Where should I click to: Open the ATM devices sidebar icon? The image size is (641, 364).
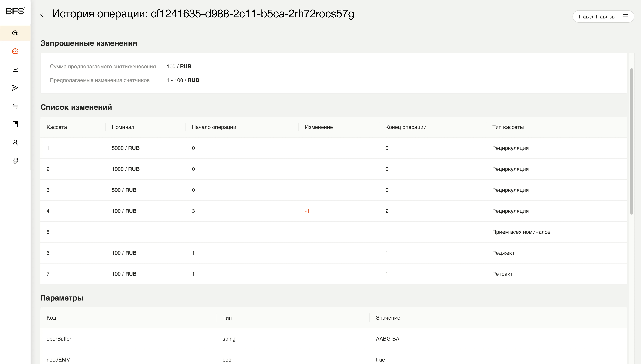(x=15, y=33)
